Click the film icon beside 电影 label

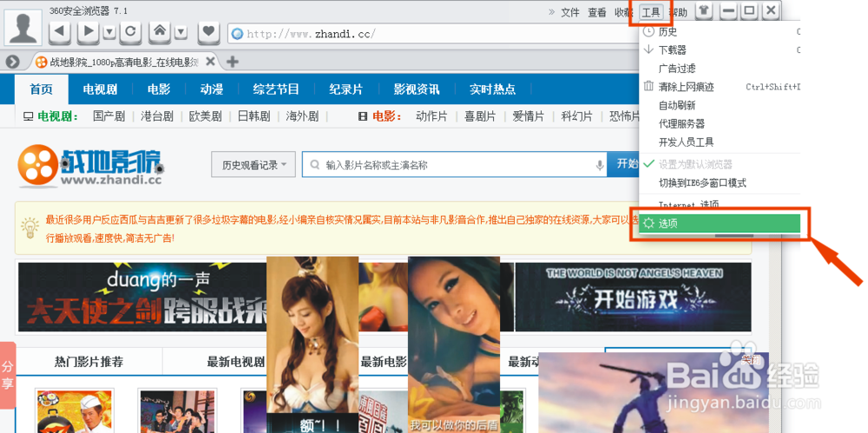[363, 116]
